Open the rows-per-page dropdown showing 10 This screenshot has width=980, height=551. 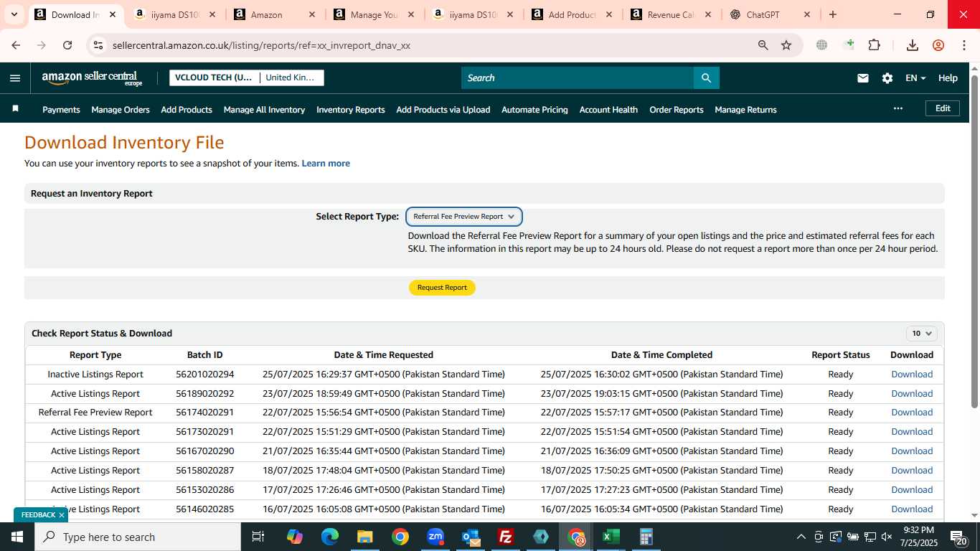pyautogui.click(x=922, y=333)
